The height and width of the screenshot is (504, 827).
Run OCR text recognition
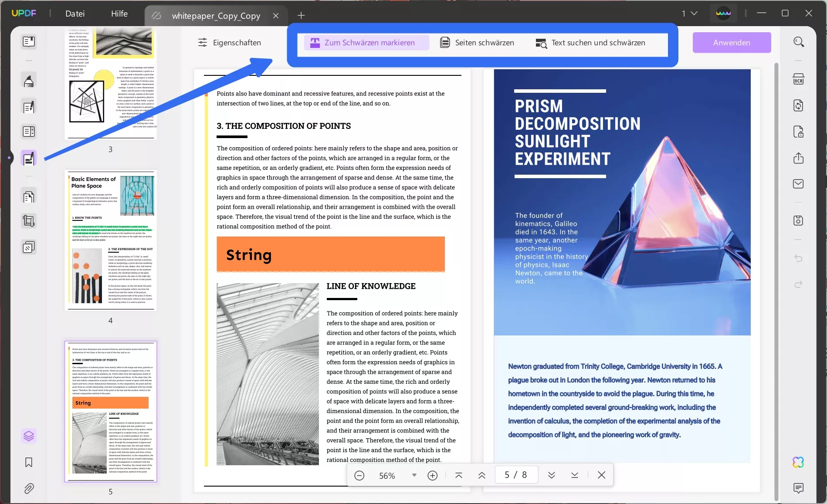799,79
